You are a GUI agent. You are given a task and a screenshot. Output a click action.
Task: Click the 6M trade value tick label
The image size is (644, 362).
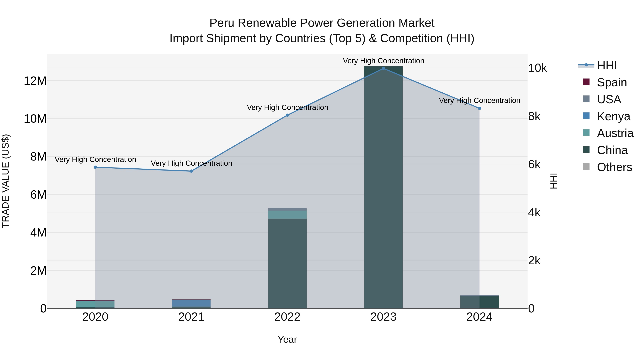coord(38,195)
